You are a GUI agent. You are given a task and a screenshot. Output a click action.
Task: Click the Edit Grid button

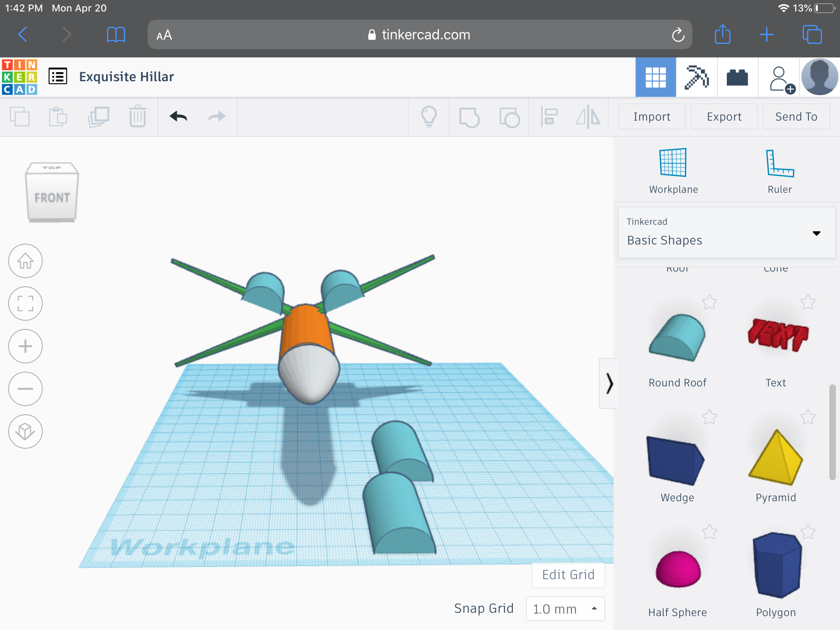click(x=568, y=575)
